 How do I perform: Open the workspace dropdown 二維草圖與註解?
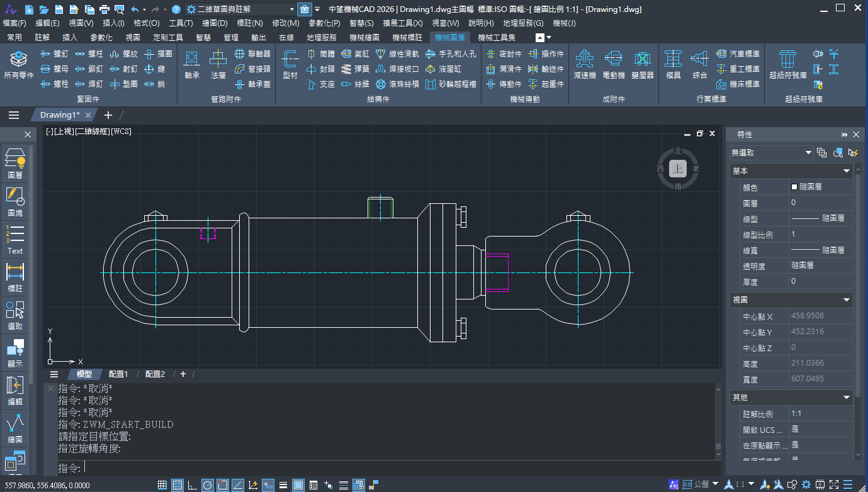click(240, 9)
